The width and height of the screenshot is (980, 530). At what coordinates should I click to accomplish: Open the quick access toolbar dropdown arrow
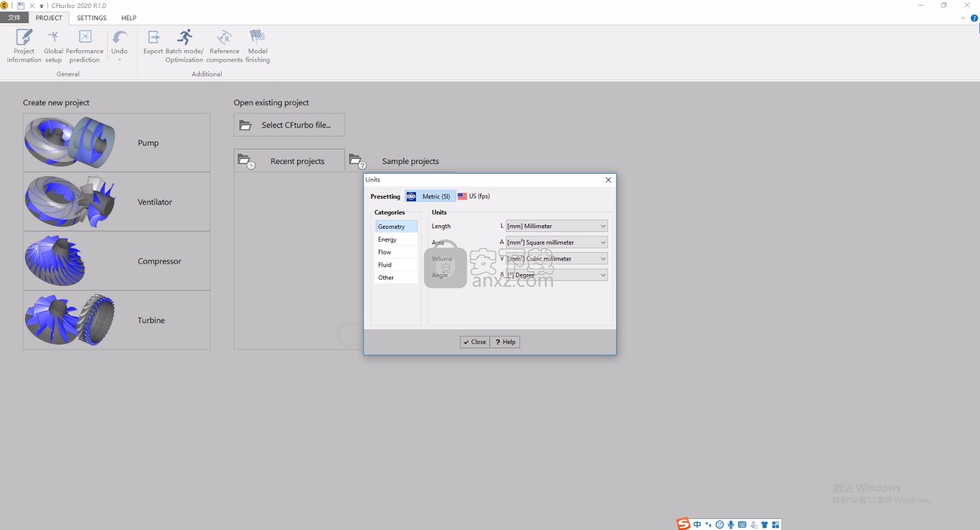42,6
